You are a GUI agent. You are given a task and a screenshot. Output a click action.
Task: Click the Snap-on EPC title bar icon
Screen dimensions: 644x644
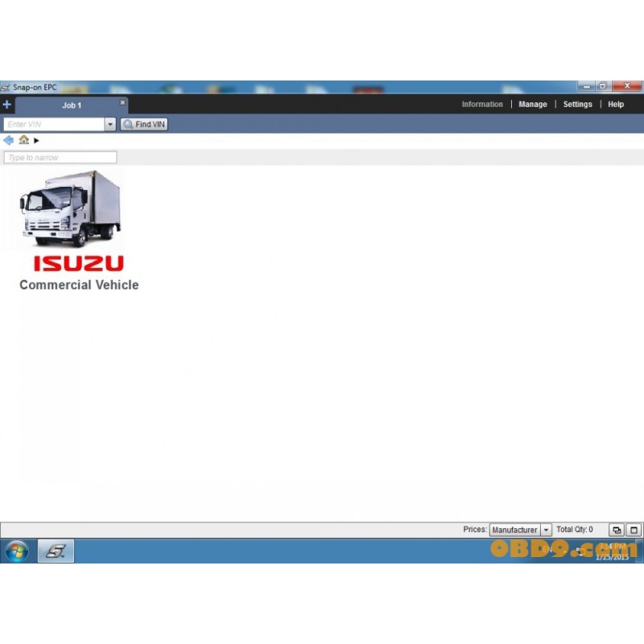6,88
